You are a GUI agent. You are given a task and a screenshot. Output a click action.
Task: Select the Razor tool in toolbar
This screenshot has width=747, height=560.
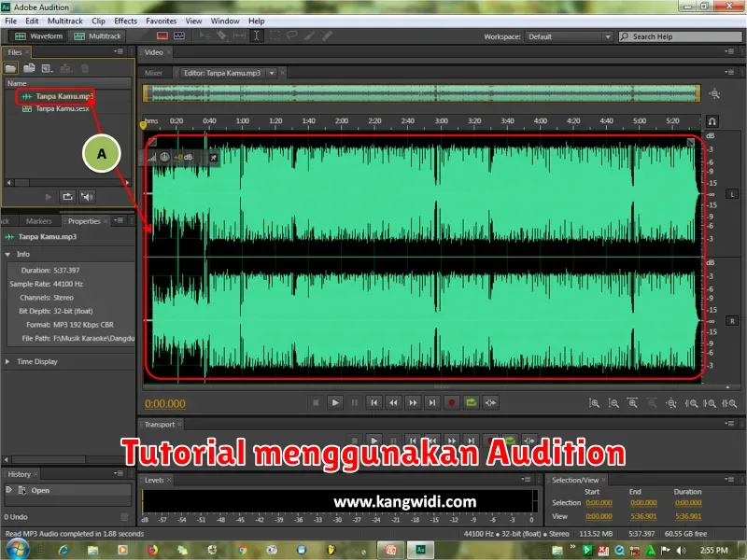pos(221,35)
